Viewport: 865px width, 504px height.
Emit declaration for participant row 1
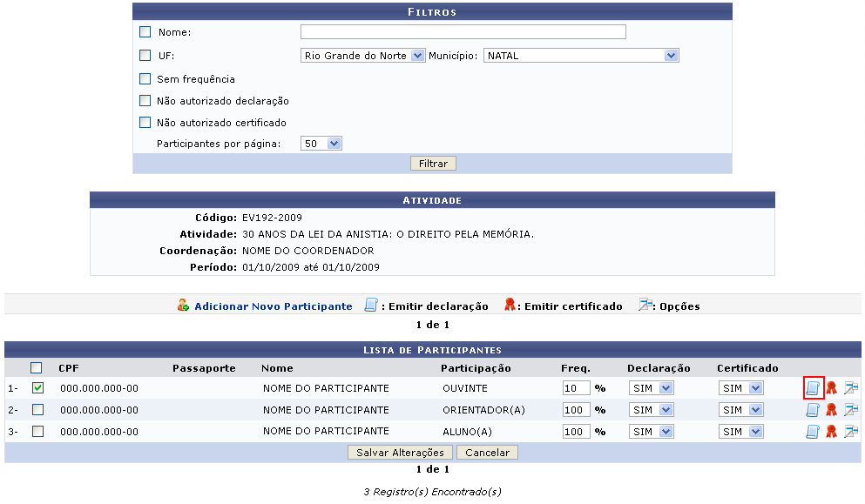813,388
